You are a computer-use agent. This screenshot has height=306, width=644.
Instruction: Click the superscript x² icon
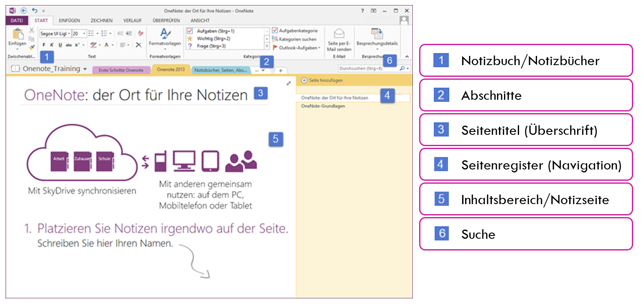coord(77,45)
